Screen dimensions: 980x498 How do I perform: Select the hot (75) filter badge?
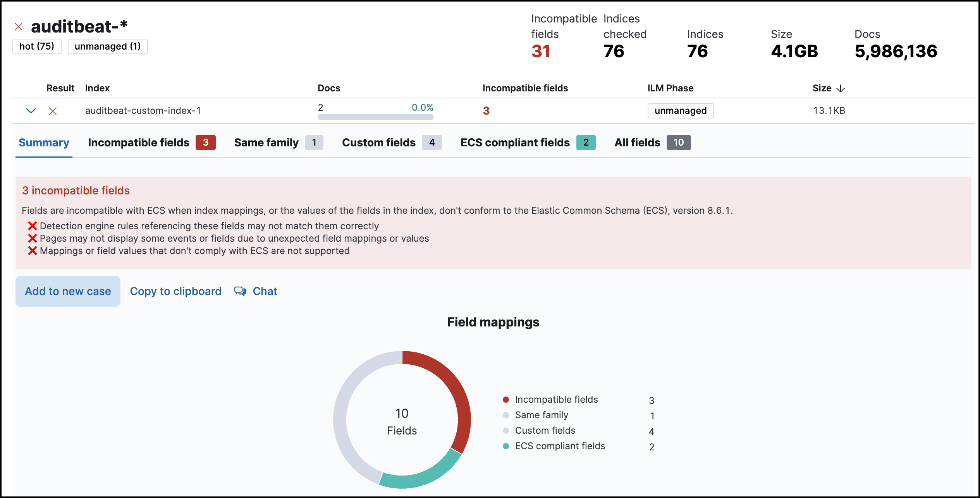pos(37,46)
